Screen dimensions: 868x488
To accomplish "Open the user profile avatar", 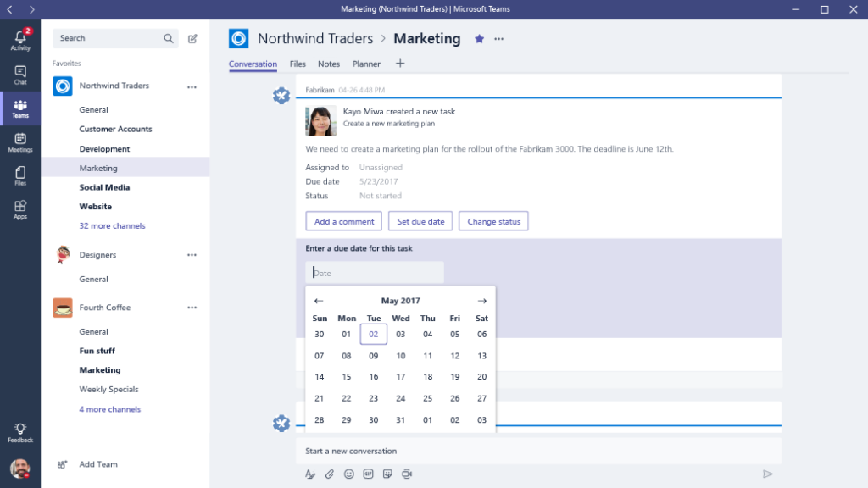I will 20,468.
